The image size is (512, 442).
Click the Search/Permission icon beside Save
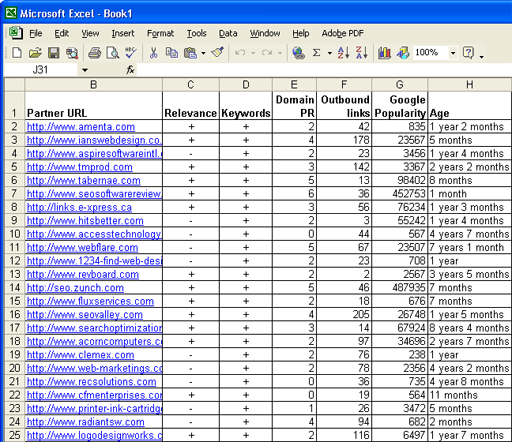pyautogui.click(x=72, y=53)
